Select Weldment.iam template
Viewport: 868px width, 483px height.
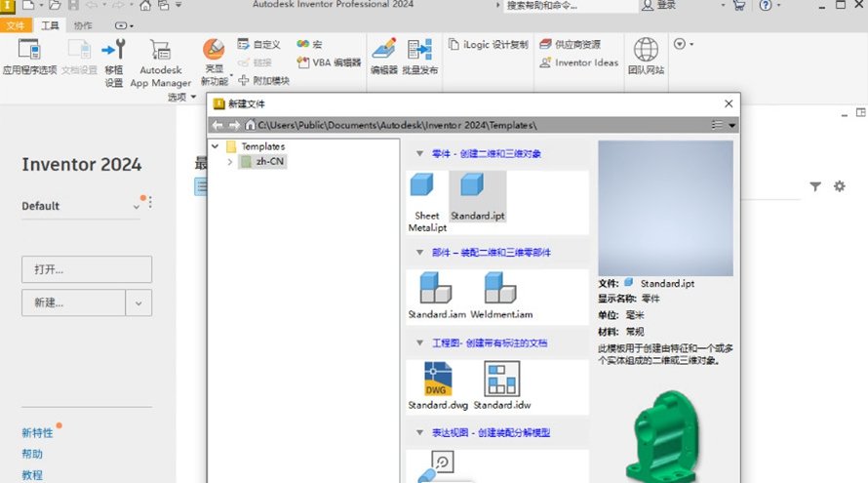[501, 296]
